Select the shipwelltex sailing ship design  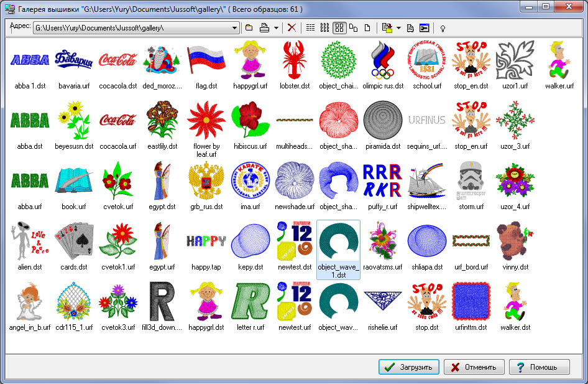[427, 181]
